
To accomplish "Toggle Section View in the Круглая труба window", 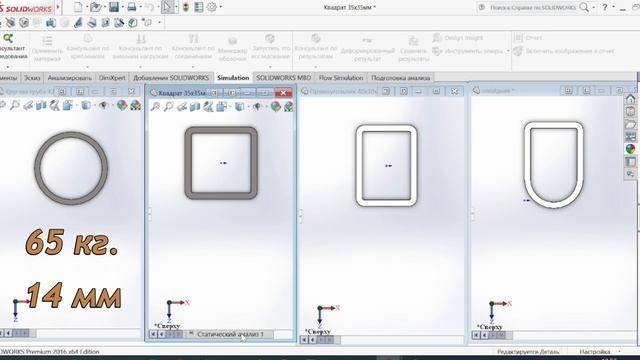I will tap(41, 105).
